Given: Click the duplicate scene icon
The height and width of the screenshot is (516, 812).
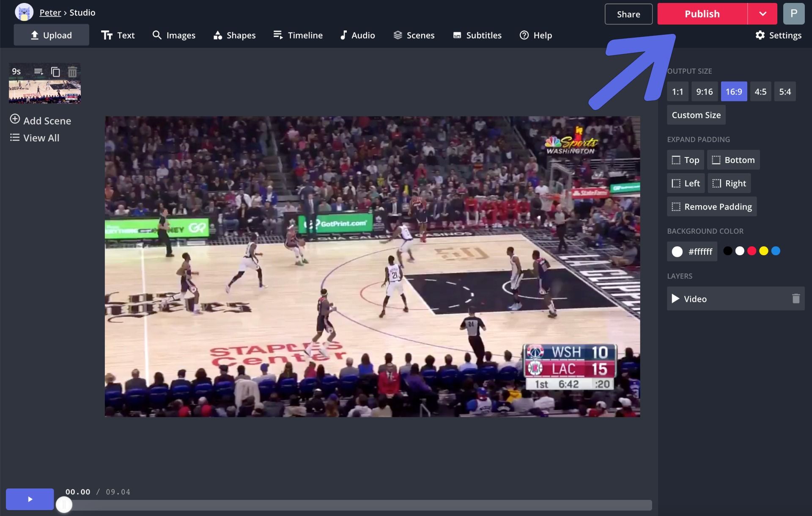Looking at the screenshot, I should [x=55, y=72].
